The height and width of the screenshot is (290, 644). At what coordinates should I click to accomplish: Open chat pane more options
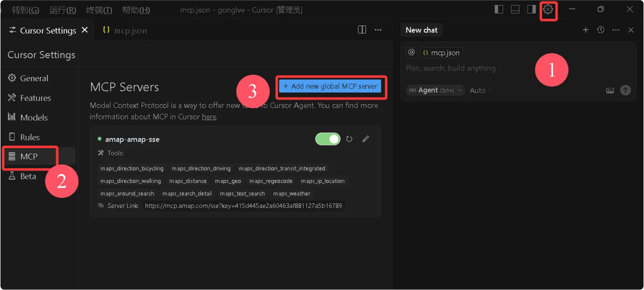point(616,30)
